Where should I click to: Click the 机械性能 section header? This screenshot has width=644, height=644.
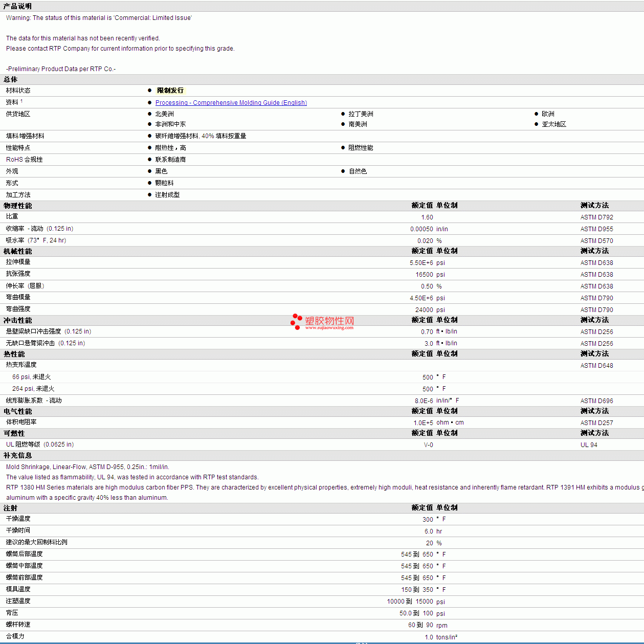[17, 251]
